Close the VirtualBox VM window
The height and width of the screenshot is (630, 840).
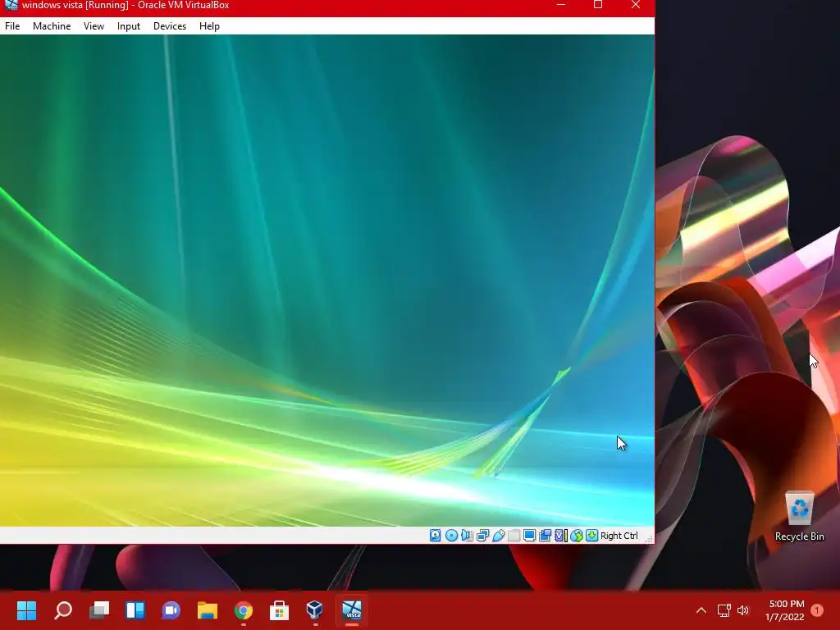click(636, 5)
